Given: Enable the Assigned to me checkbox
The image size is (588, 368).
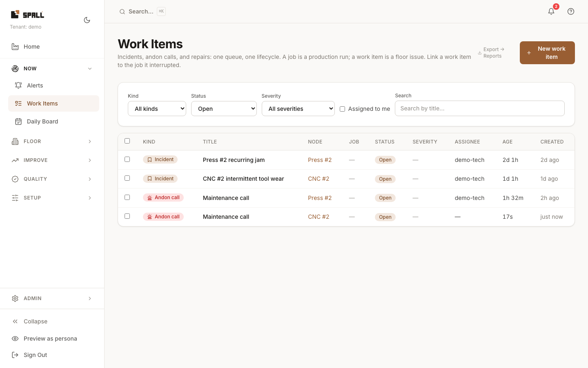Looking at the screenshot, I should click(x=342, y=109).
